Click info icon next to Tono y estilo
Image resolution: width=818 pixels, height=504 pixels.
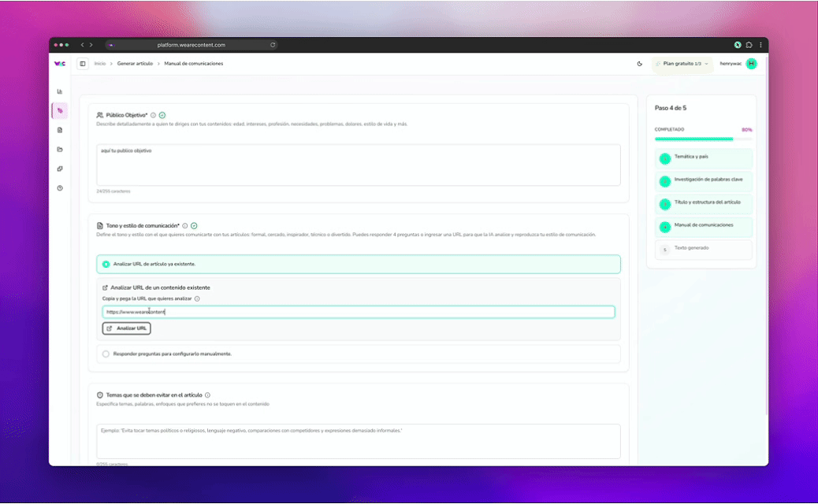(184, 226)
